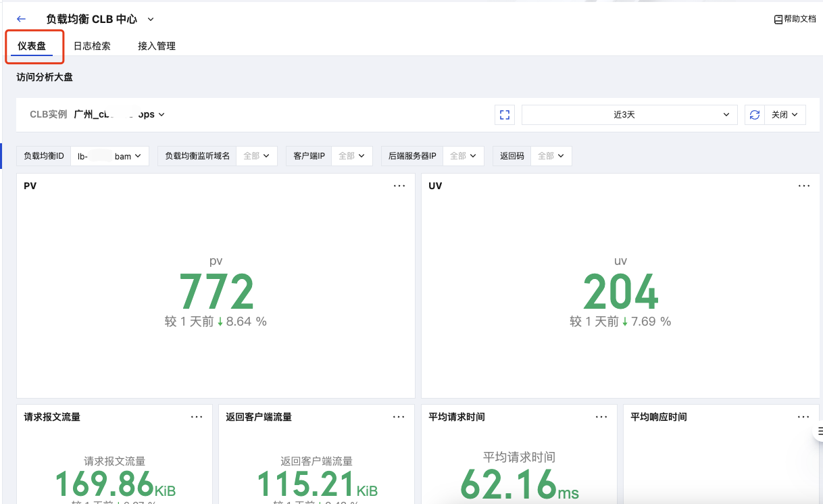Open 请求报文流量 panel three-dot menu
Image resolution: width=823 pixels, height=504 pixels.
(197, 417)
